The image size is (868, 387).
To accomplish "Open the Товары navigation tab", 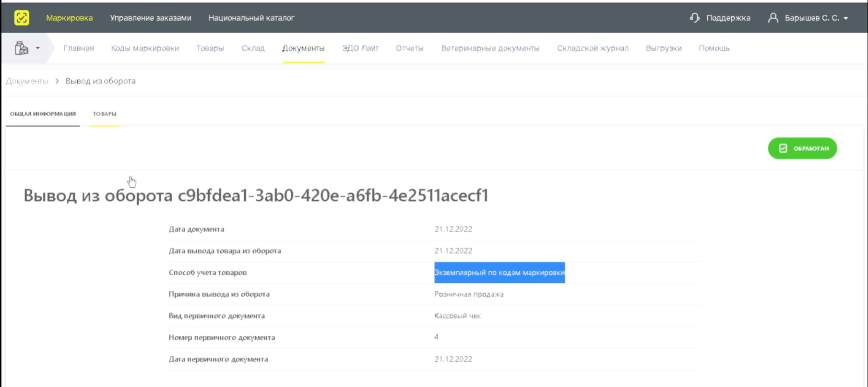I will click(210, 48).
